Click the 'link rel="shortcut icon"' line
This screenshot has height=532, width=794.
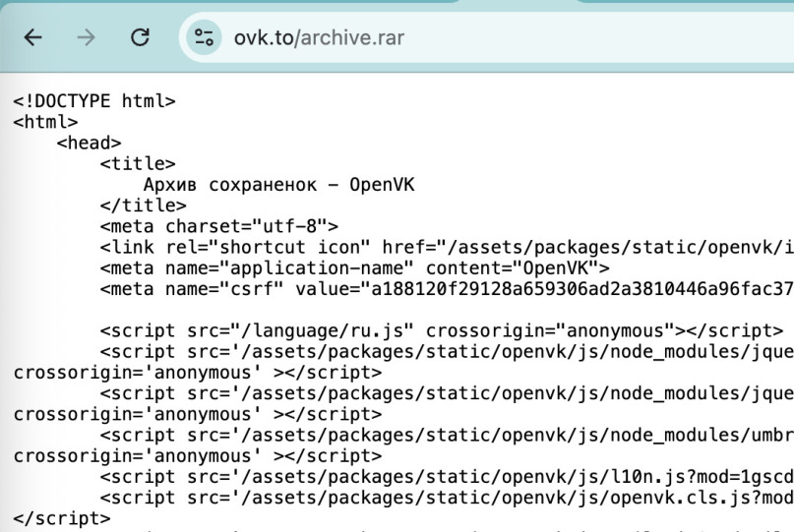(x=447, y=247)
